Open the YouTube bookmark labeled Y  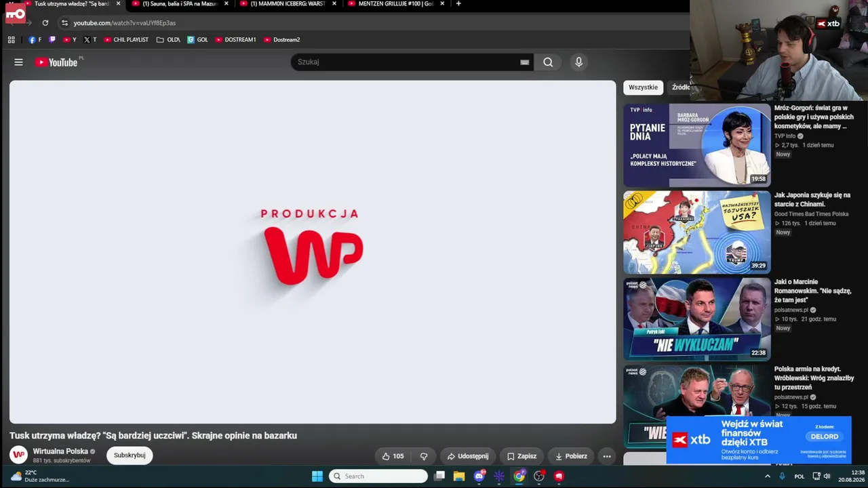(70, 40)
